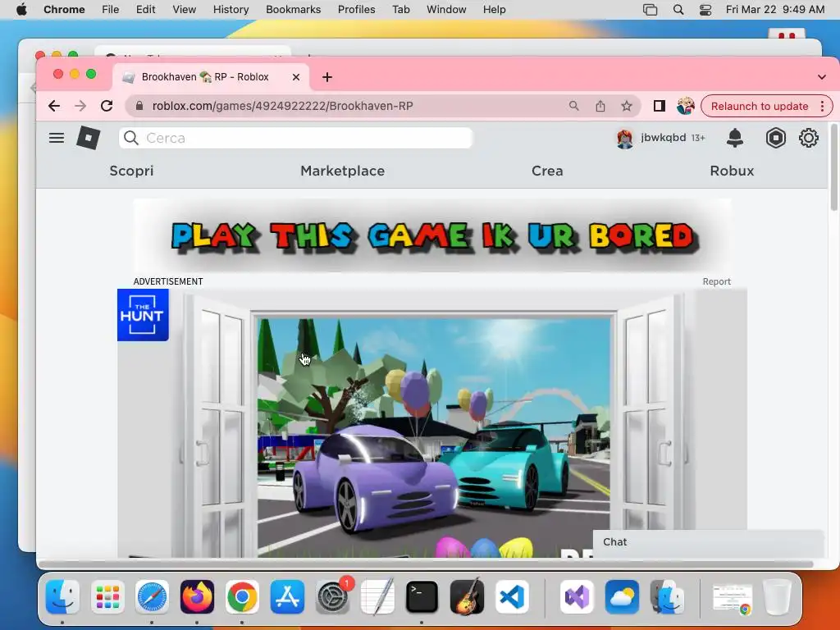Open Roblox notifications bell
The height and width of the screenshot is (630, 840).
(x=734, y=138)
